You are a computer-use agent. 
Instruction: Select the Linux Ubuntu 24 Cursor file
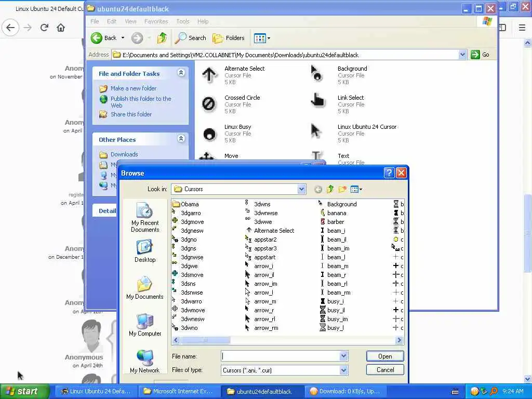tap(353, 134)
